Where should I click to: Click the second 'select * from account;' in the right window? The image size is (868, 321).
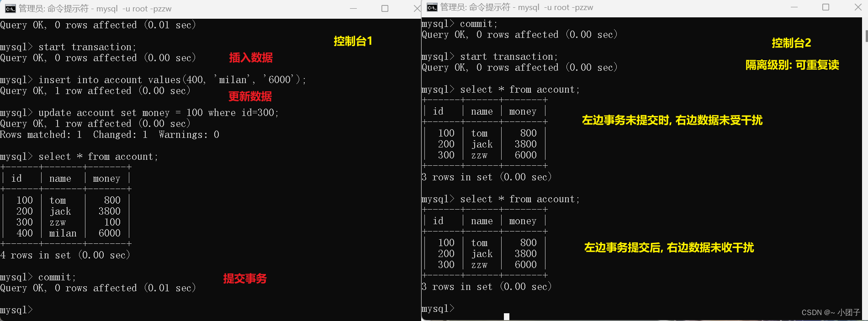[520, 199]
